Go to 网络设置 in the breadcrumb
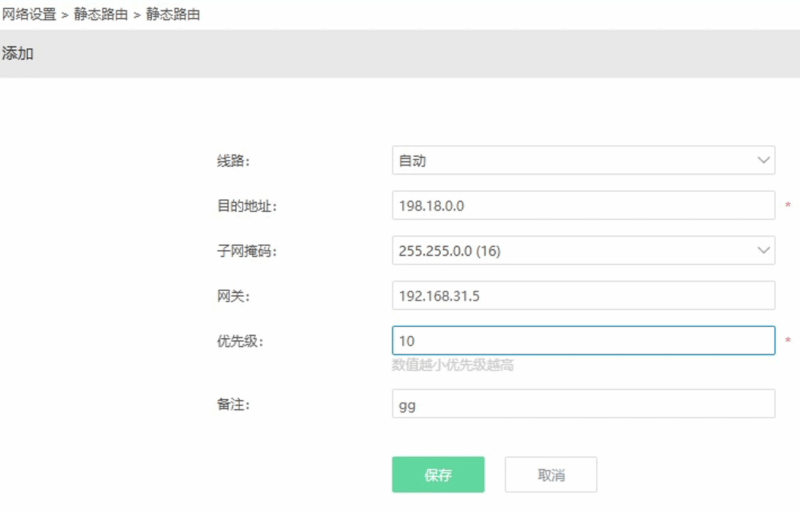The image size is (800, 511). pyautogui.click(x=29, y=15)
